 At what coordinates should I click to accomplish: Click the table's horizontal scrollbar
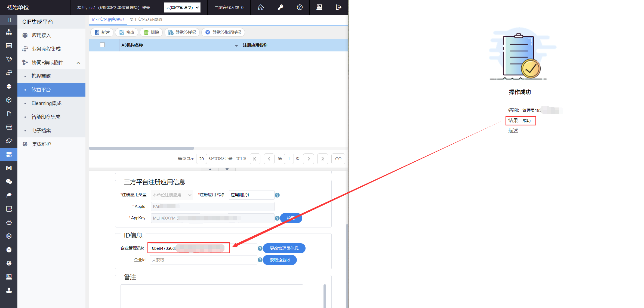point(141,148)
